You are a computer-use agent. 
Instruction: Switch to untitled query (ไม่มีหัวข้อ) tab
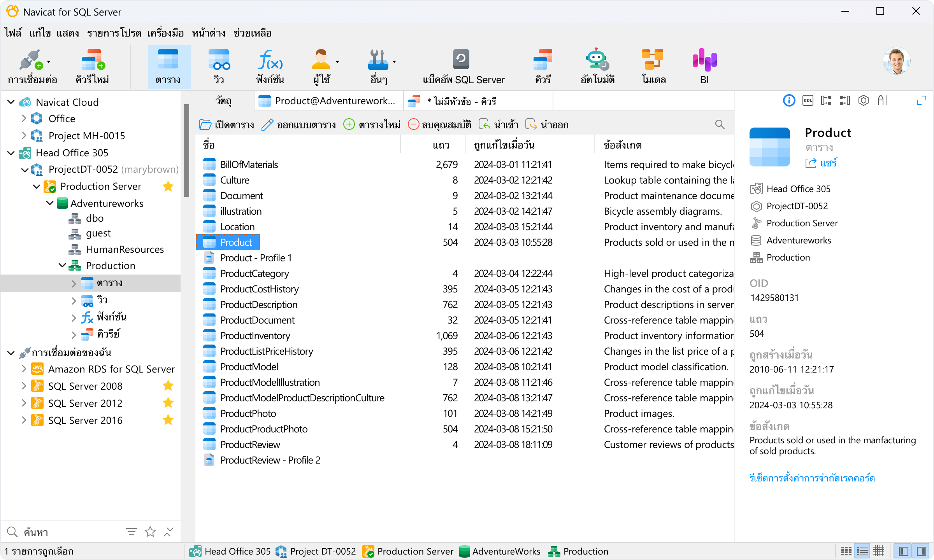point(478,101)
